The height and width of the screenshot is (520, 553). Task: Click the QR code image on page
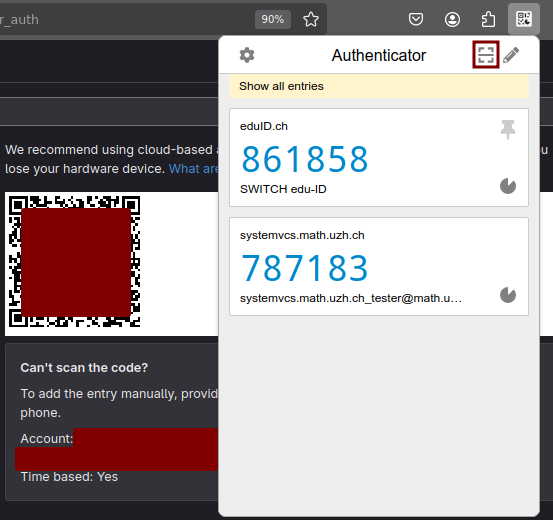click(x=75, y=261)
